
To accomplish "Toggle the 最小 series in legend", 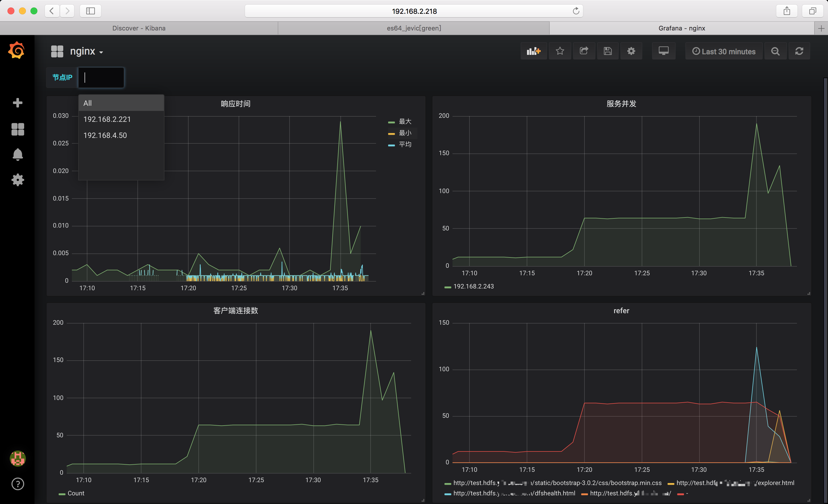I will click(405, 133).
